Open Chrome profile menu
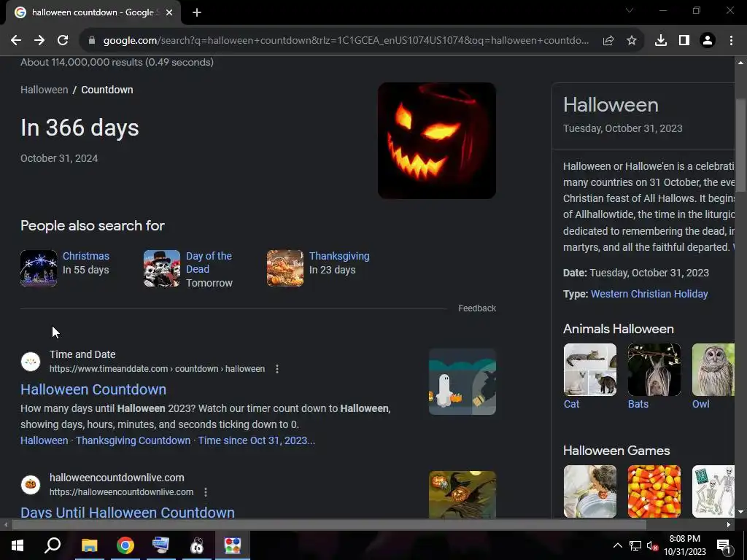747x560 pixels. point(708,41)
